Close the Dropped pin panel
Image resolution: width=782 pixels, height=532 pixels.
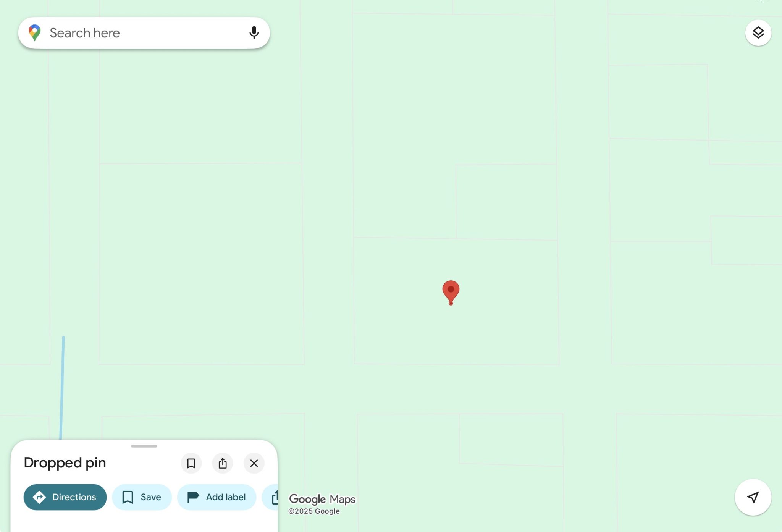point(254,463)
